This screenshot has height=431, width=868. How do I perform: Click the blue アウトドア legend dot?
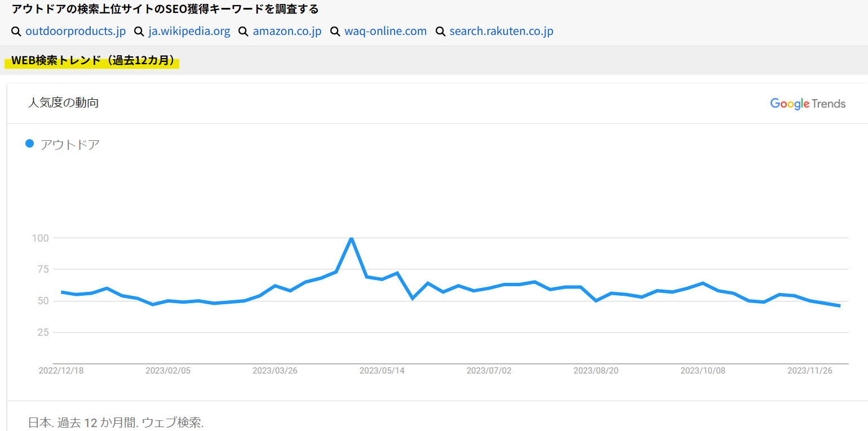[30, 144]
